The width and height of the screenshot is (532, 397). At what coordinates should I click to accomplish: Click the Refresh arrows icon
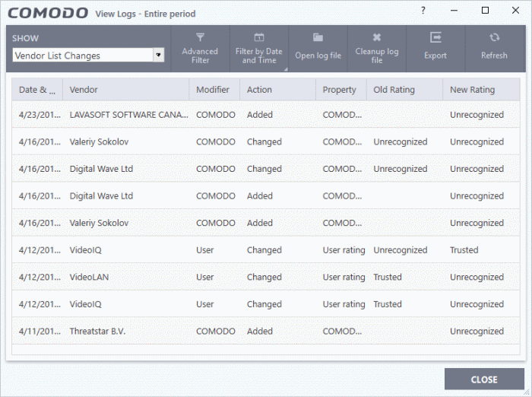494,37
